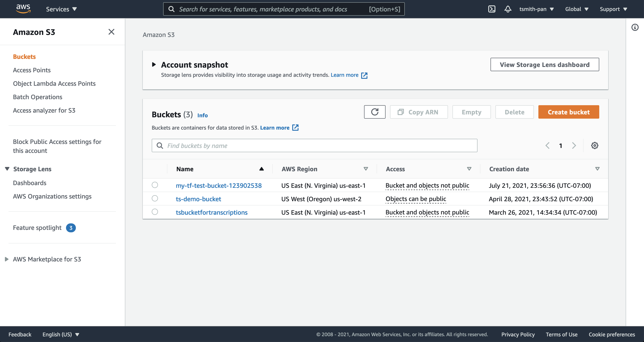Click Learn more under Buckets description

[x=275, y=128]
